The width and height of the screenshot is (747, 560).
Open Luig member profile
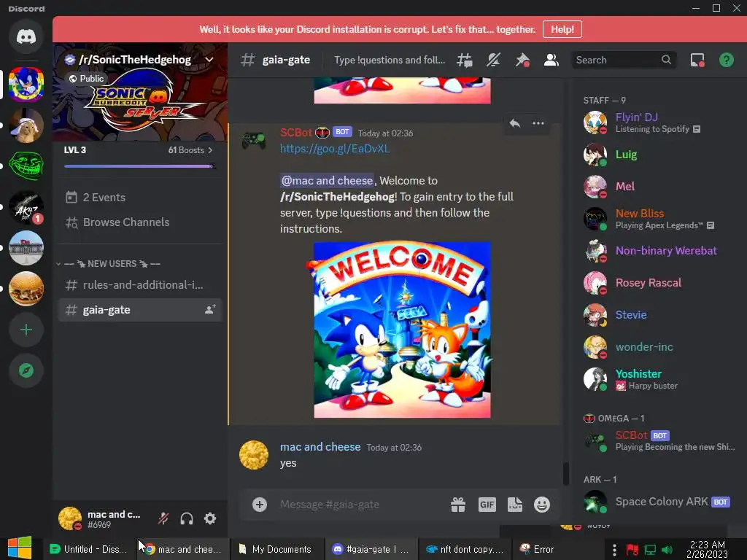[659, 155]
